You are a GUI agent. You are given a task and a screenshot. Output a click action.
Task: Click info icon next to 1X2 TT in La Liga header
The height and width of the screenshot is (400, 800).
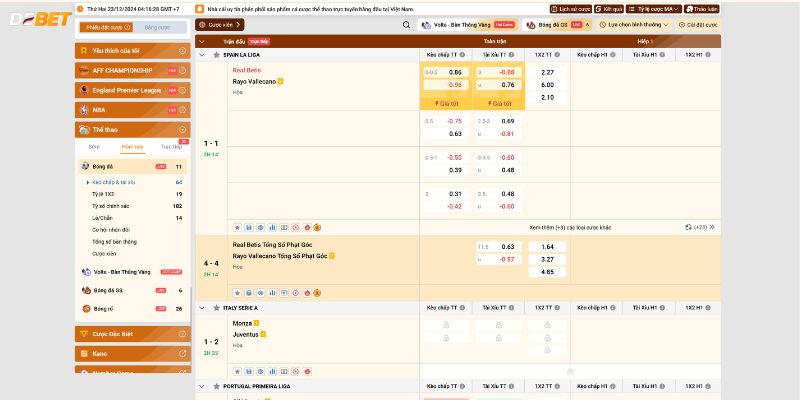(557, 55)
